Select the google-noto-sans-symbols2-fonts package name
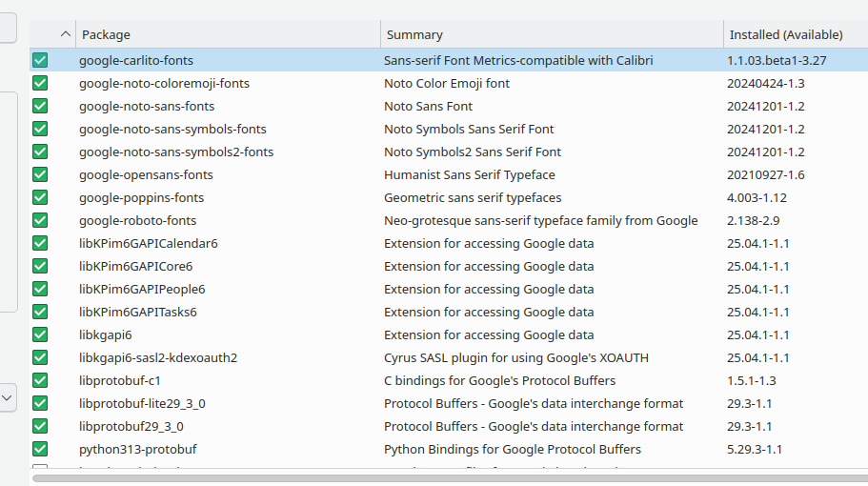868x486 pixels. coord(176,152)
